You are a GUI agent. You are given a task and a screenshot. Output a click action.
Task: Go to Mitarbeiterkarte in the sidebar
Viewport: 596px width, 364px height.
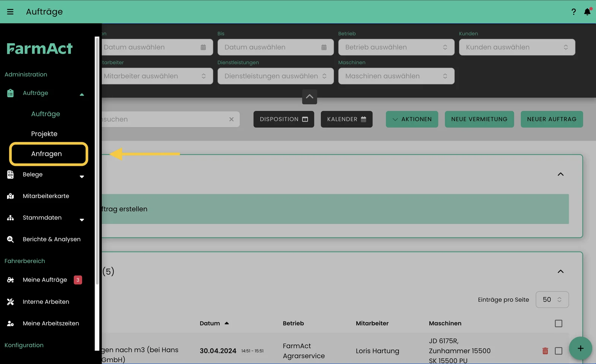click(46, 196)
